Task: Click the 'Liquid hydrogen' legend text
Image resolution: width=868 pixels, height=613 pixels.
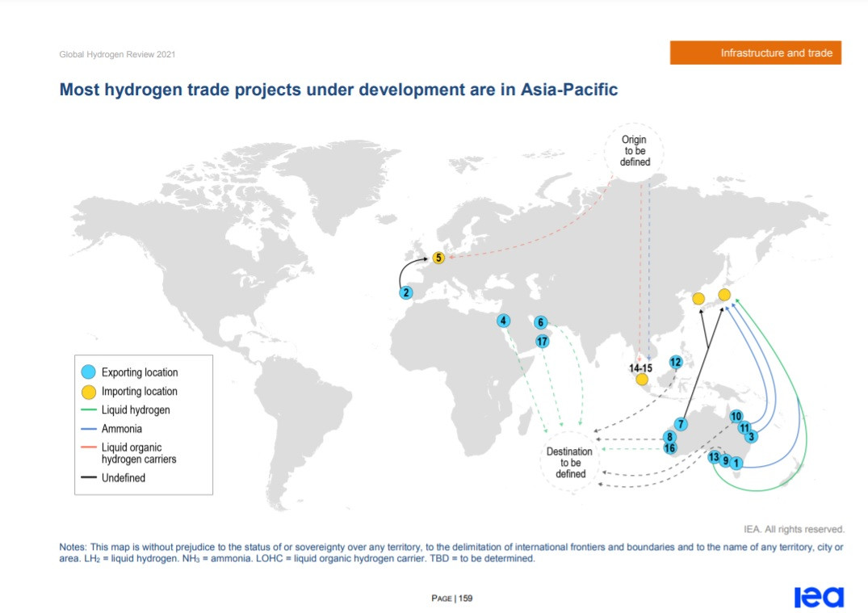Action: [x=136, y=409]
